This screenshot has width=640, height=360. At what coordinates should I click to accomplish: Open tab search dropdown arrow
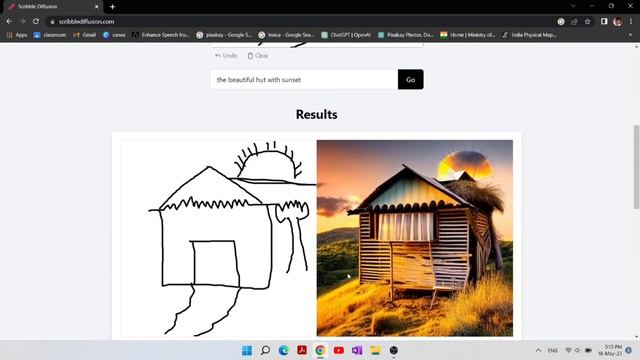click(x=573, y=6)
